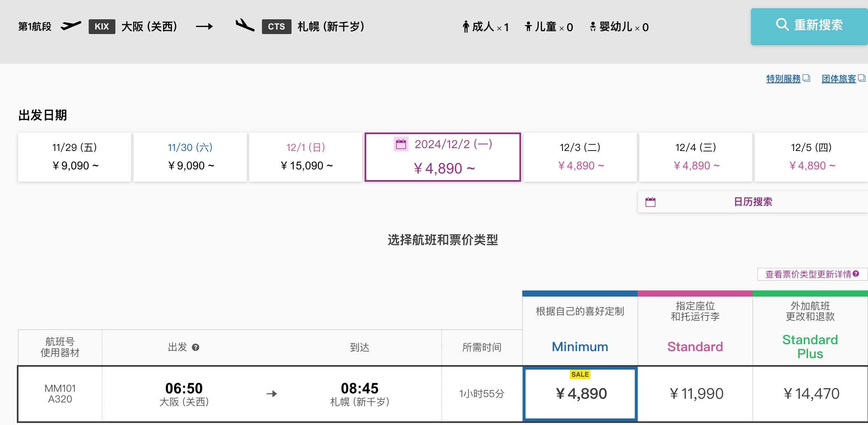Click the 航班号 使用器材 column header

(x=60, y=347)
